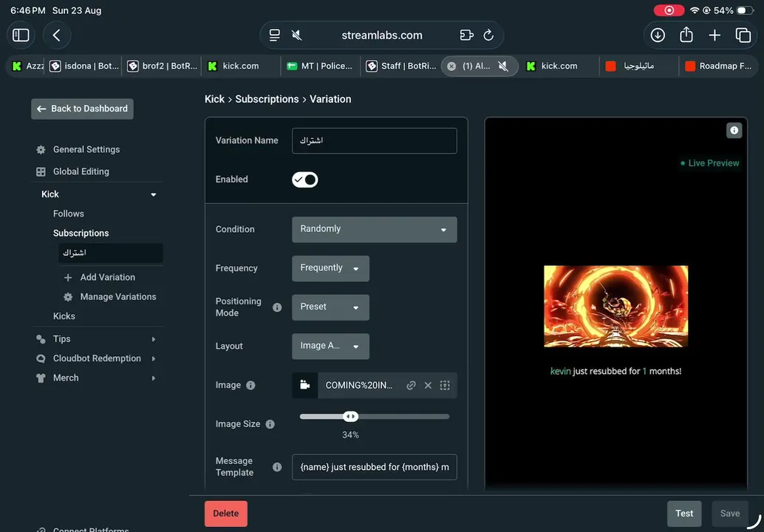This screenshot has width=764, height=532.
Task: Click the Image field info icon
Action: tap(250, 386)
